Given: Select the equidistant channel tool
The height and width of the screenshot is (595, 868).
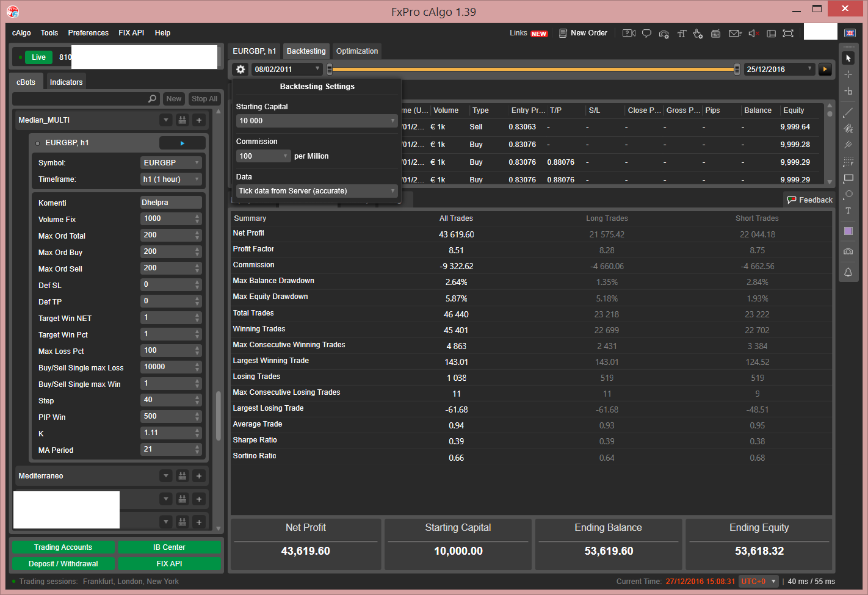Looking at the screenshot, I should (848, 129).
